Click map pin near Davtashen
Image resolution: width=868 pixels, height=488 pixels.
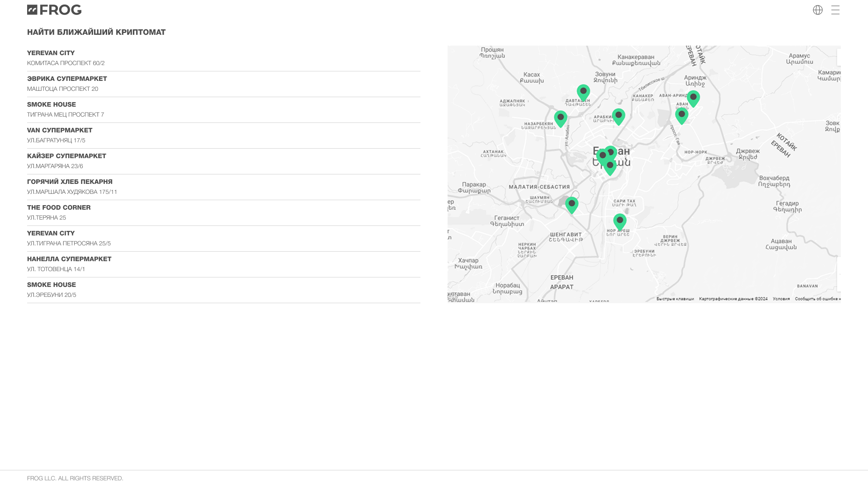coord(583,92)
